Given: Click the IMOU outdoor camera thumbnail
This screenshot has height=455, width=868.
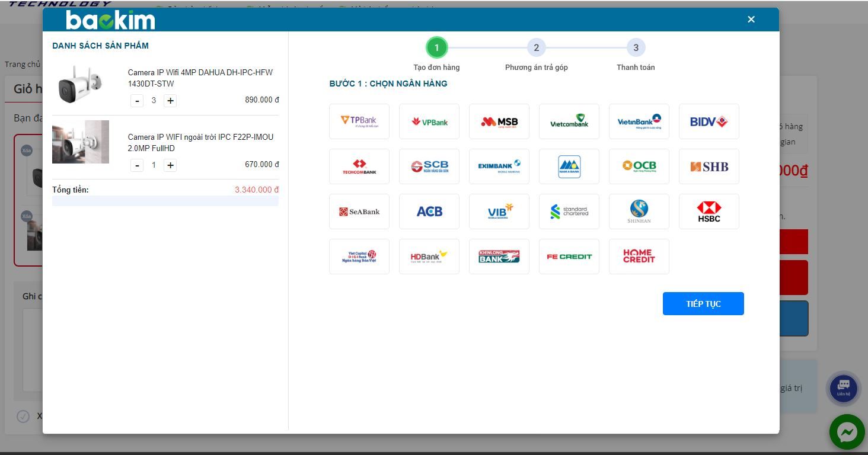Looking at the screenshot, I should [x=81, y=142].
